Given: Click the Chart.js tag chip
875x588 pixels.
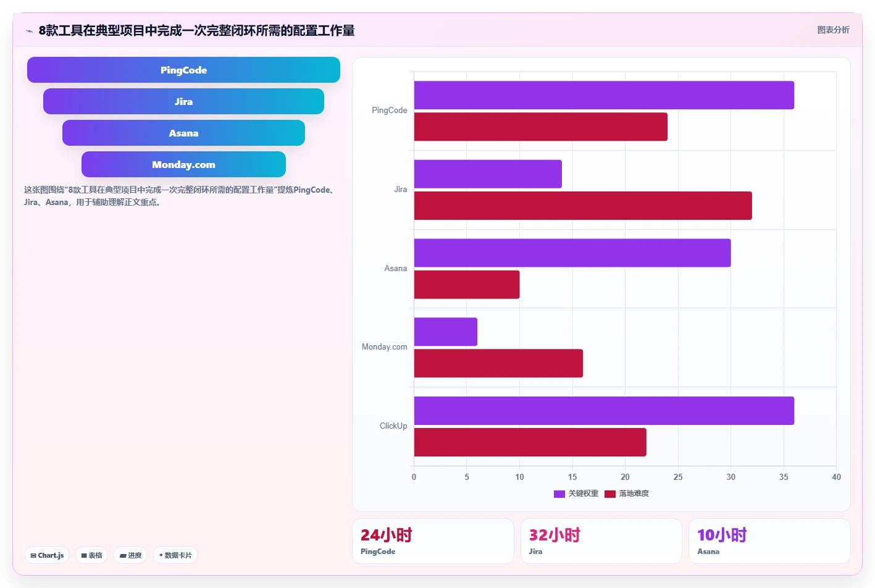Looking at the screenshot, I should [x=47, y=555].
